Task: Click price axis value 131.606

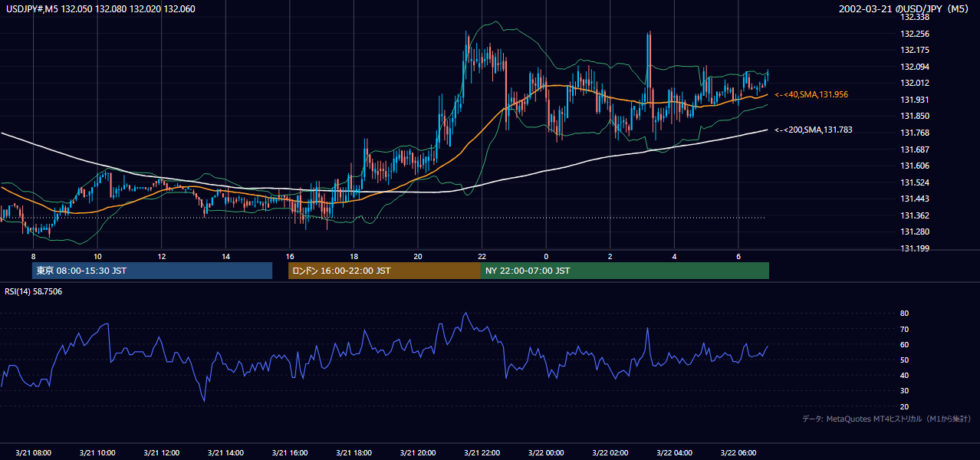Action: tap(915, 166)
